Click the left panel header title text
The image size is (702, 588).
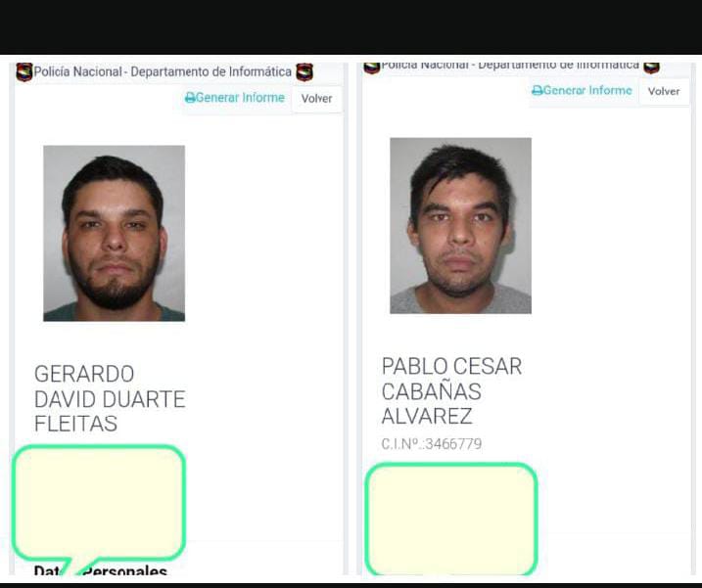[163, 71]
